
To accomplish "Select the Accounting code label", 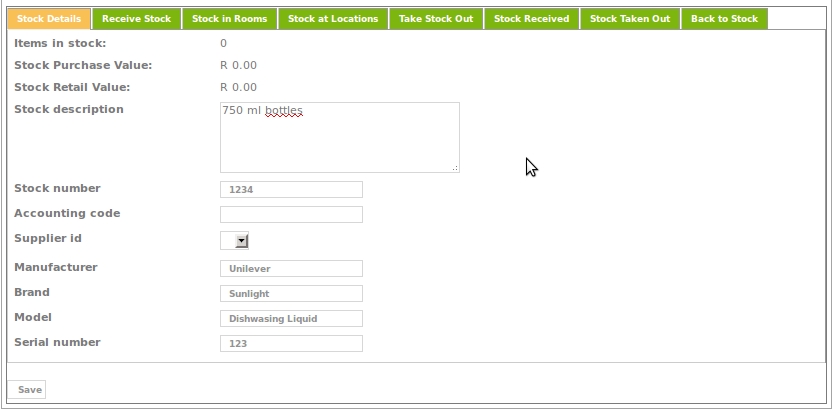I will (67, 214).
